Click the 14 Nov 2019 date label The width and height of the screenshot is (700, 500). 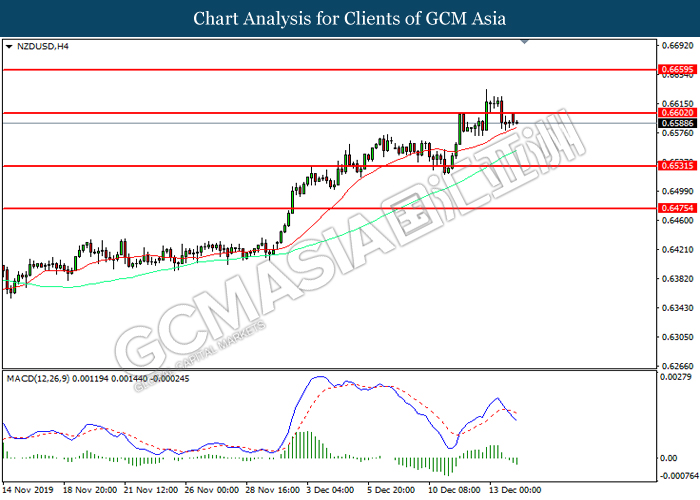click(29, 490)
